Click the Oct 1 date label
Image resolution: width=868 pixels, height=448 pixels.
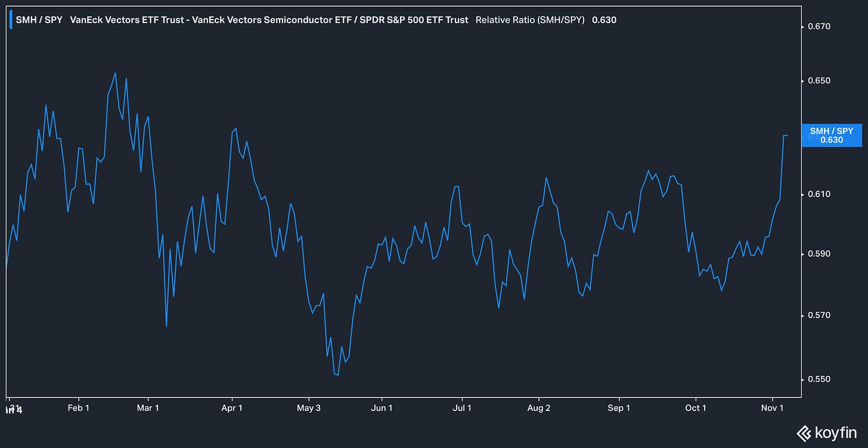(x=696, y=408)
